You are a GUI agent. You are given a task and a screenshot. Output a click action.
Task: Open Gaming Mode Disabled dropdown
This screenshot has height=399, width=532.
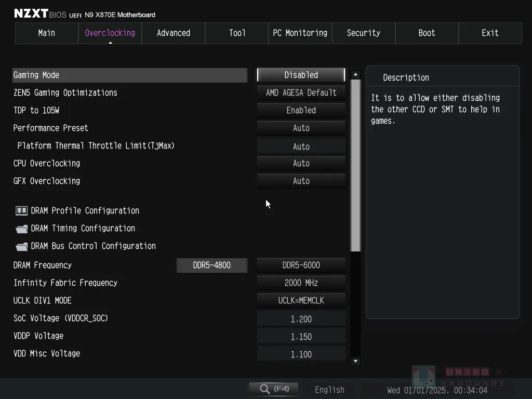click(x=301, y=75)
